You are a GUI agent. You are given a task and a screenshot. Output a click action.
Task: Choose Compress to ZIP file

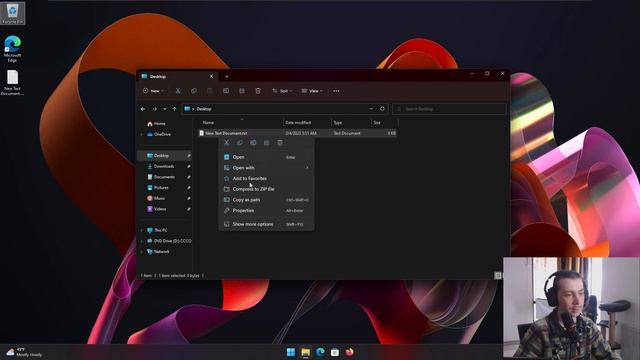pos(267,189)
